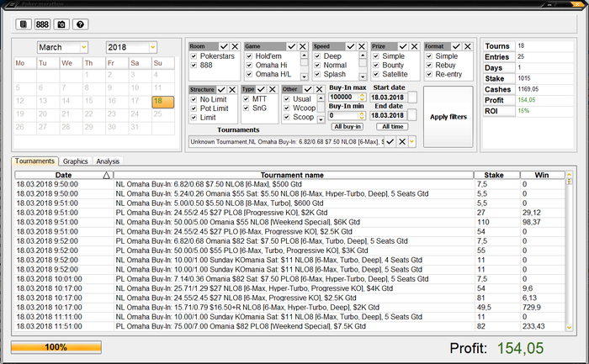Open End date picker dropdown
The height and width of the screenshot is (364, 589).
point(412,115)
